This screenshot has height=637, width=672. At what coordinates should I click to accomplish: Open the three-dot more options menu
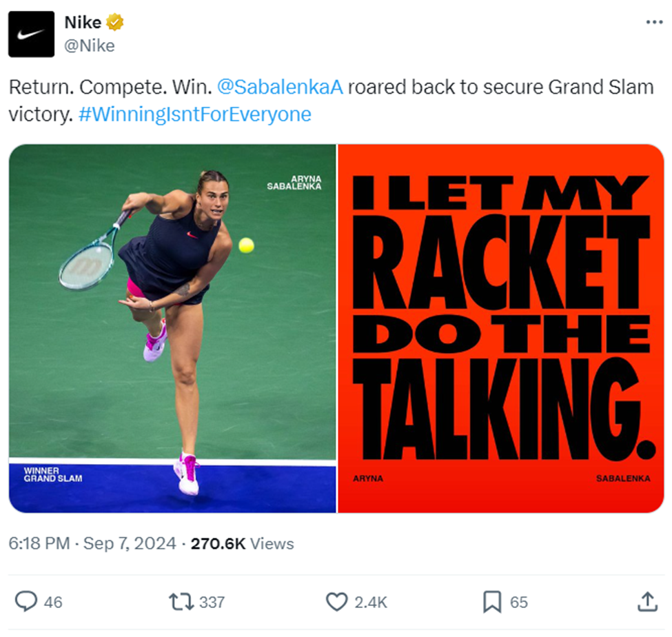pyautogui.click(x=655, y=22)
